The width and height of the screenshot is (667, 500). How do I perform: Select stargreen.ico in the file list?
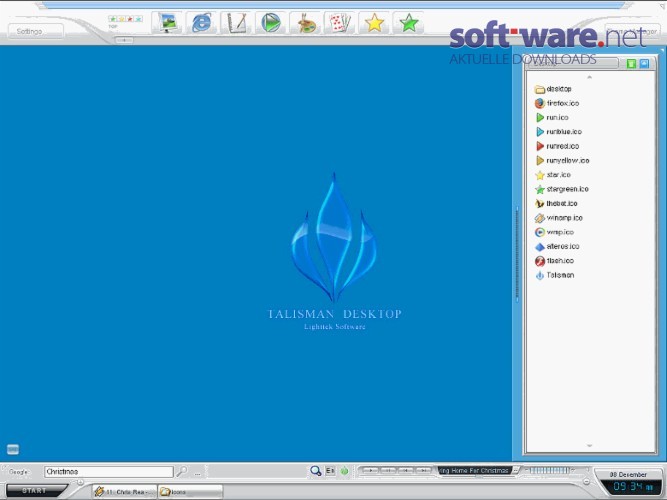tap(562, 189)
